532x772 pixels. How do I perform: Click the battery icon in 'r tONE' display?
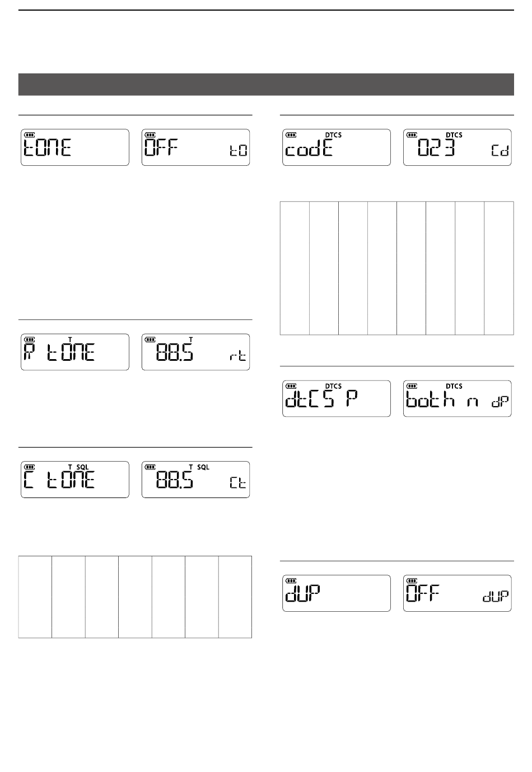[x=30, y=340]
